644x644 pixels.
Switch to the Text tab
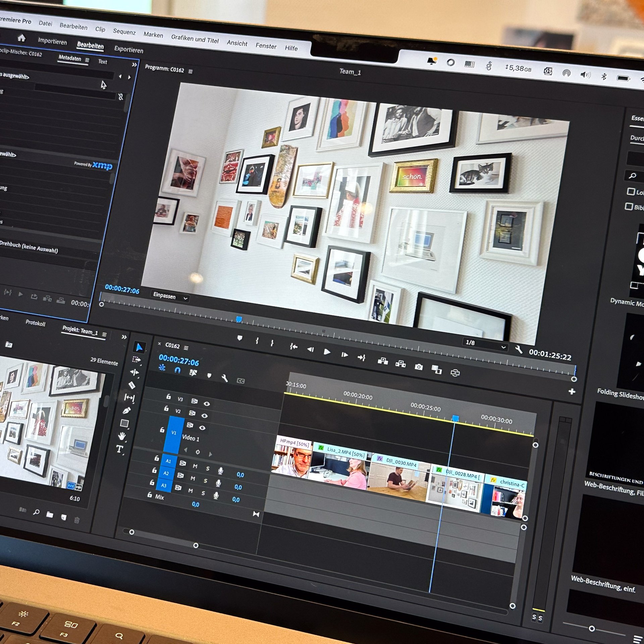click(x=103, y=62)
